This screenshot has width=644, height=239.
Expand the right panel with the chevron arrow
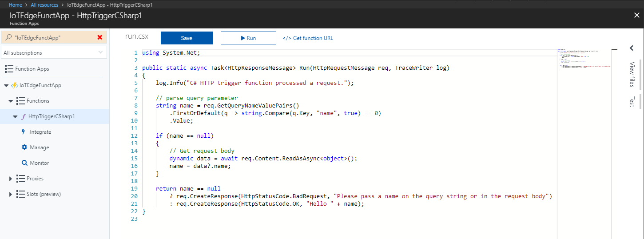coord(631,48)
